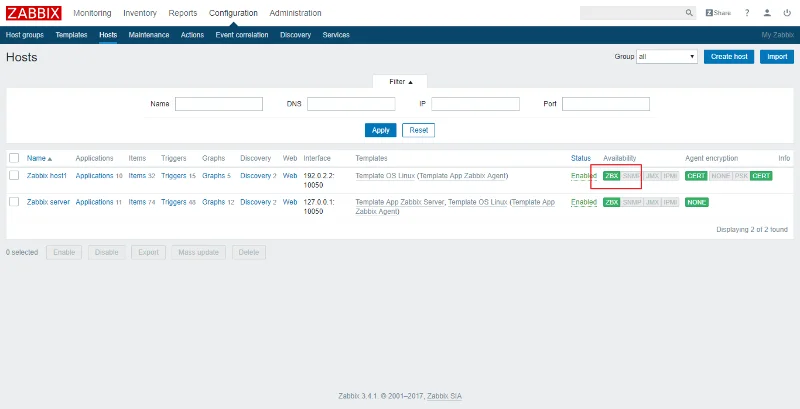Toggle Enabled status of Zabbix server
This screenshot has width=800, height=409.
pos(584,202)
